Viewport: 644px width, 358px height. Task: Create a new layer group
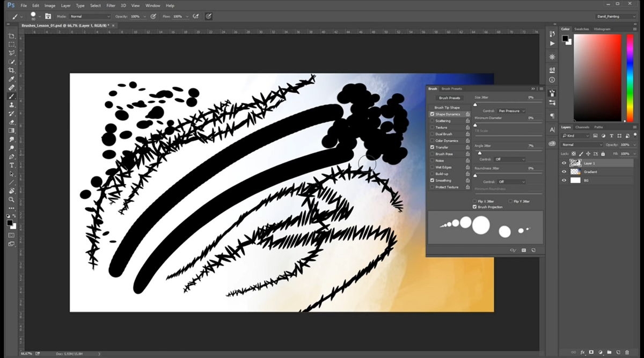(610, 352)
